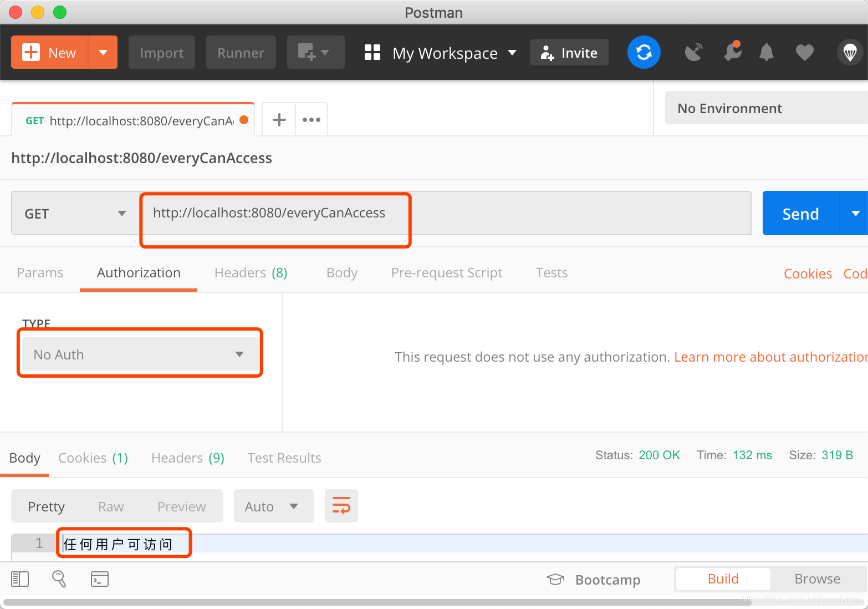Open the Send button dropdown arrow

[855, 214]
